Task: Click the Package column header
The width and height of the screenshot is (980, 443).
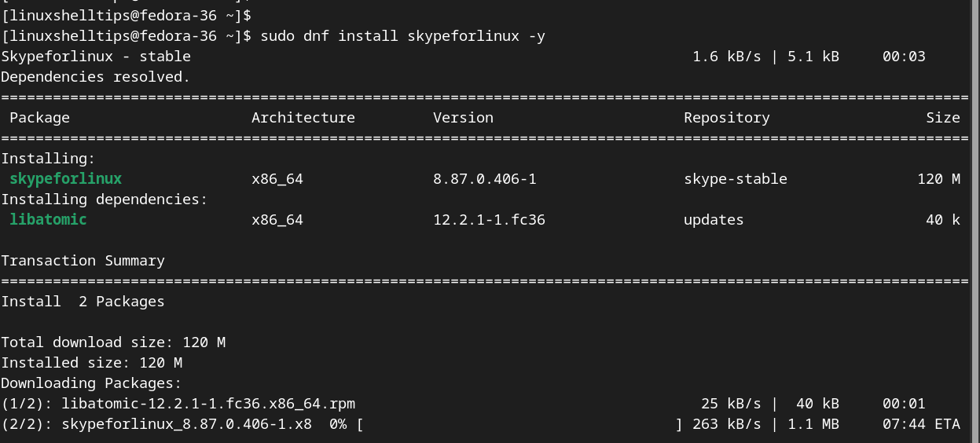Action: tap(39, 118)
